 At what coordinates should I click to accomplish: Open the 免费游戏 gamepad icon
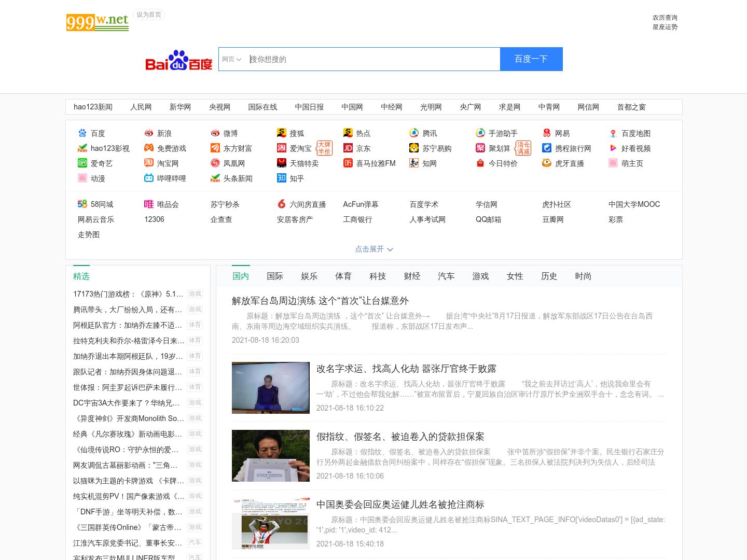(x=149, y=148)
